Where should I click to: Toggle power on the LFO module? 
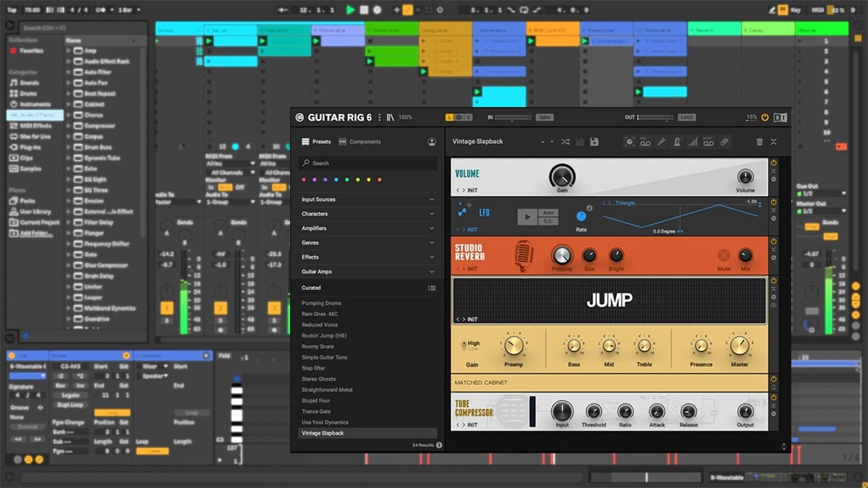click(773, 202)
